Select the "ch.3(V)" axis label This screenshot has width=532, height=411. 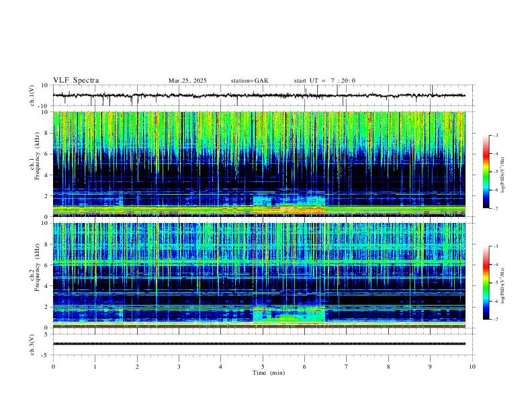(32, 345)
